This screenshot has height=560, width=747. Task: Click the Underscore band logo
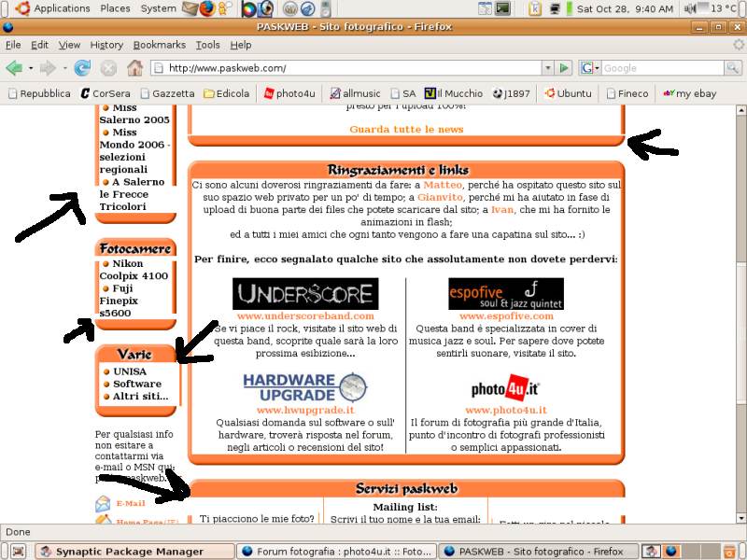[305, 294]
